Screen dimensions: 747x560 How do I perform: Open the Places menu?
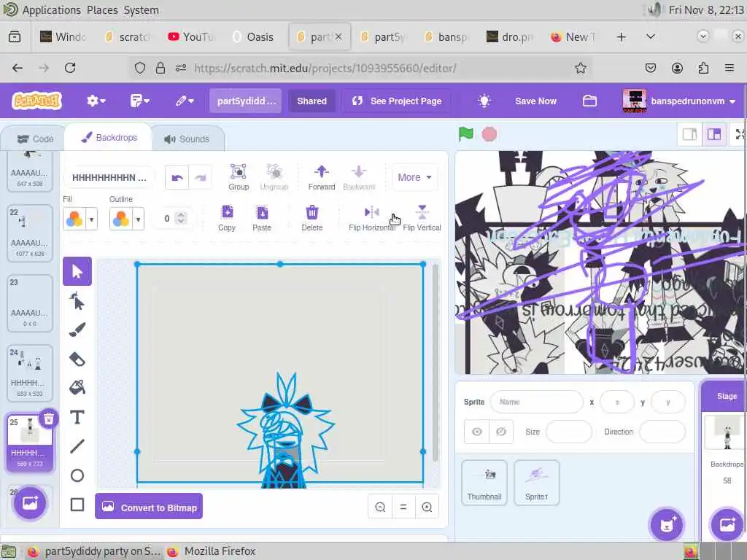pos(102,9)
